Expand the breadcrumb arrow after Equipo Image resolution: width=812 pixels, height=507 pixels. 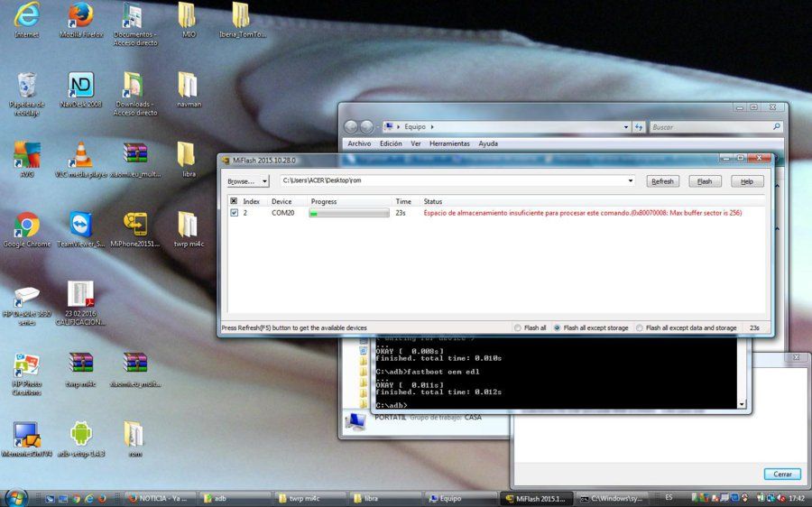tap(432, 127)
